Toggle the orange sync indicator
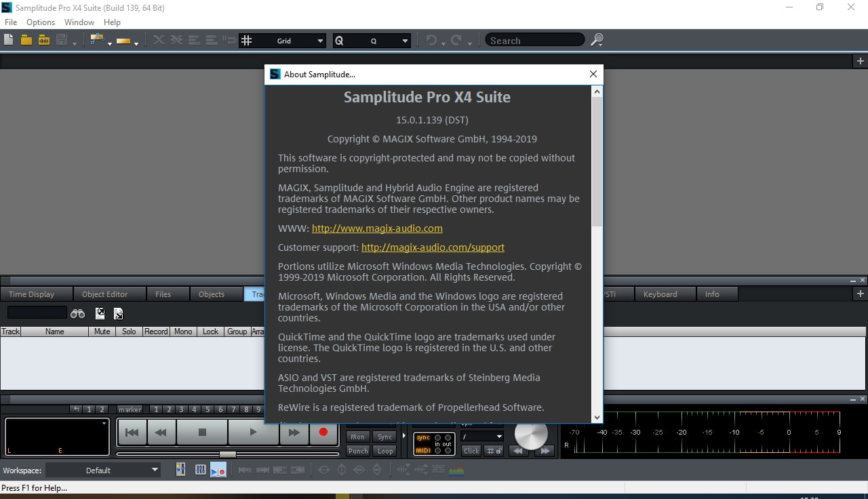This screenshot has height=499, width=868. (423, 437)
